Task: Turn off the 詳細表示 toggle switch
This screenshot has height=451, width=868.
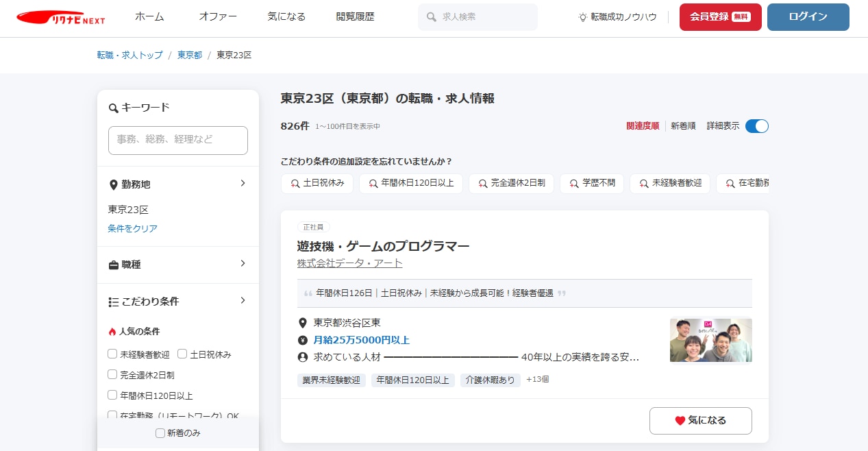Action: point(756,125)
